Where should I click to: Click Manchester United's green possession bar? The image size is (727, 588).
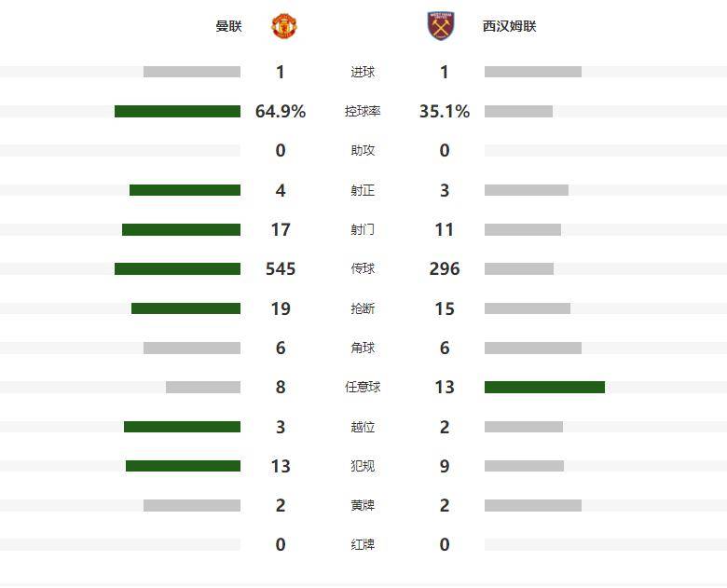177,112
